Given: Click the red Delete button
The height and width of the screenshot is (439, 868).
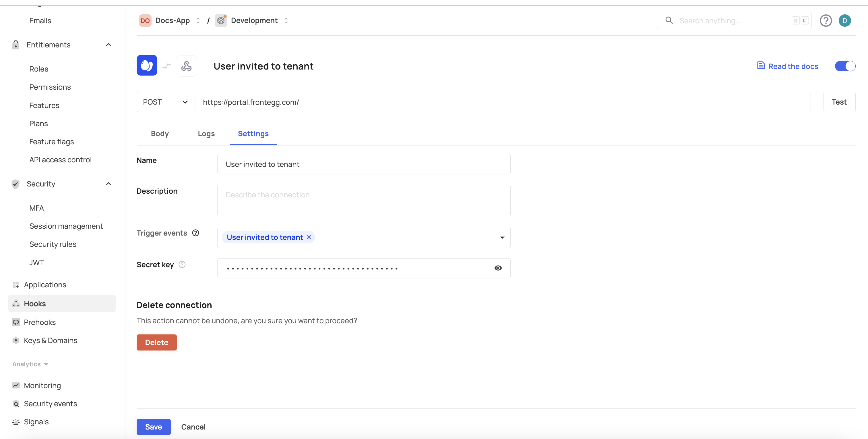Looking at the screenshot, I should tap(156, 342).
